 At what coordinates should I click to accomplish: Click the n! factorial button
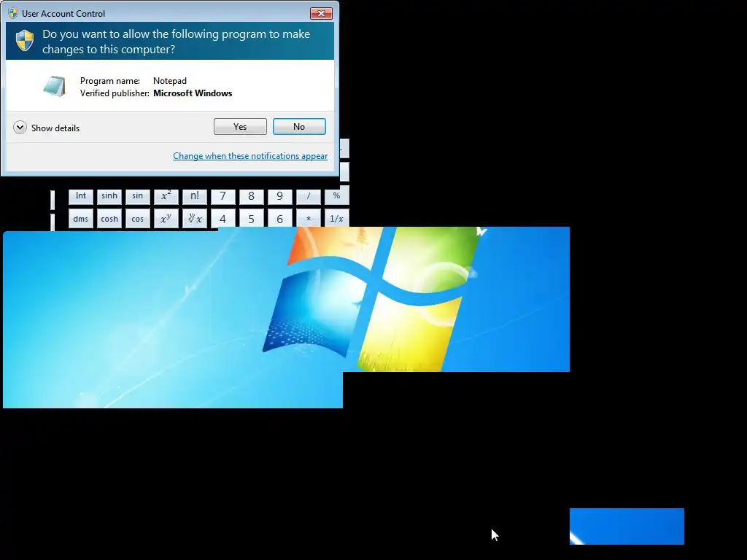(195, 196)
